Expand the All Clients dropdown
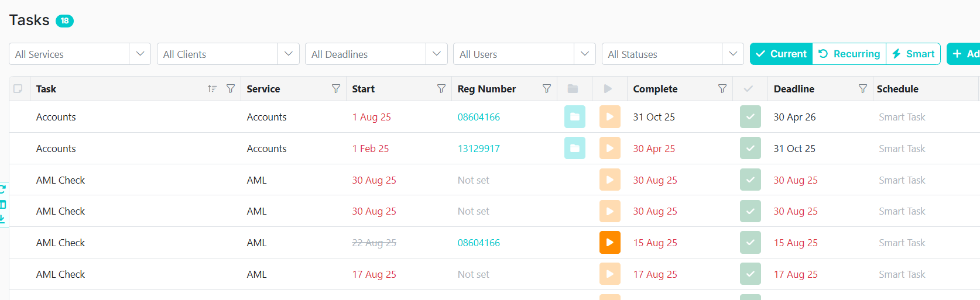 click(288, 54)
